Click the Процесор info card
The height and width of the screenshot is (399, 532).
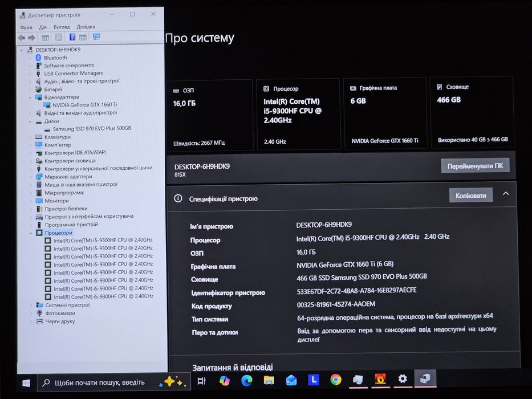[298, 114]
